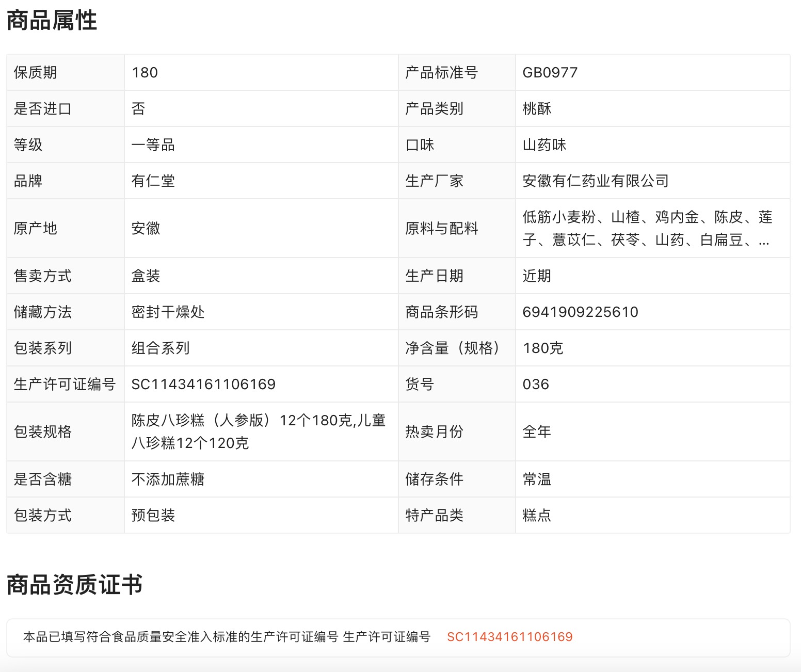Click the 是否含糖 value 不添加蔗糖

coord(168,479)
